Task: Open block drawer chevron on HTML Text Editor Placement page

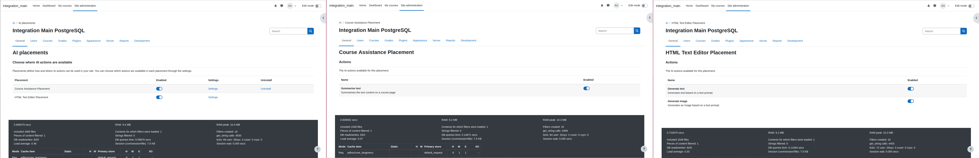Action: (976, 18)
